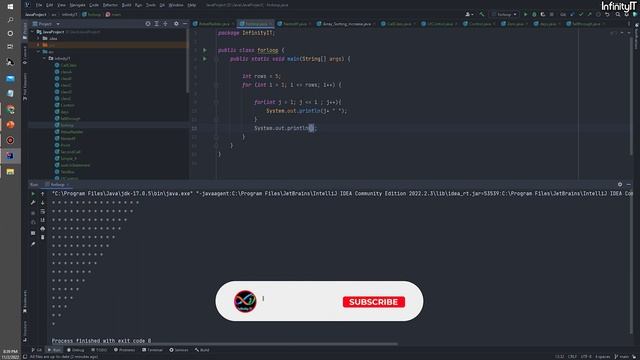The image size is (640, 360).
Task: Click the Pin Tab icon in Run panel
Action: click(x=33, y=244)
